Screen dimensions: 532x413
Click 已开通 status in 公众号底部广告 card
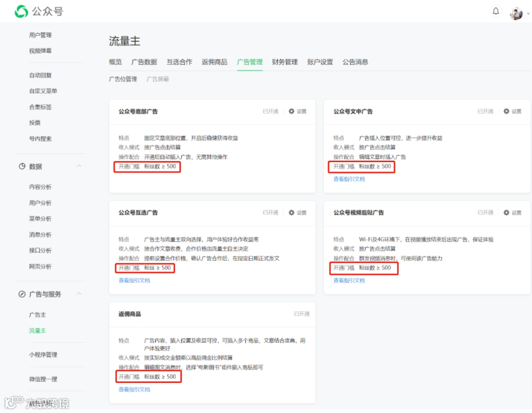click(270, 111)
